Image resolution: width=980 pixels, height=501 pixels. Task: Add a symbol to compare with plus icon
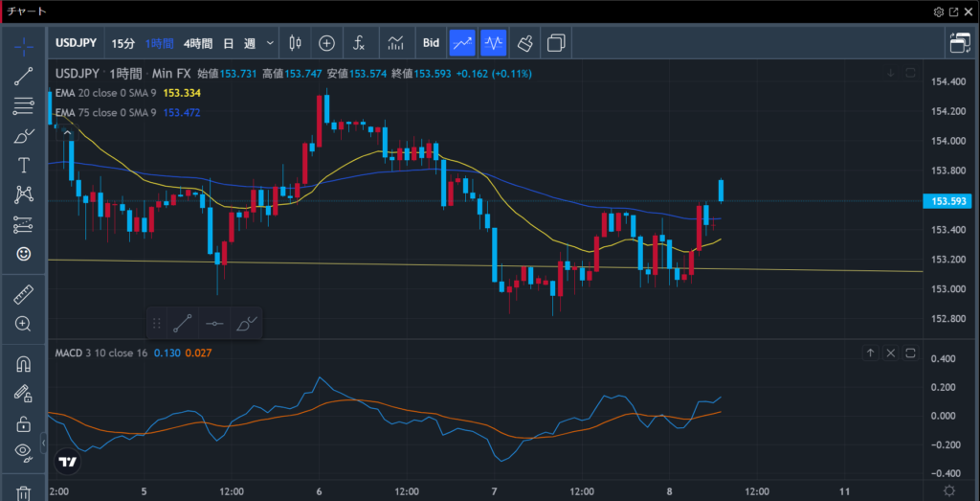tap(326, 43)
